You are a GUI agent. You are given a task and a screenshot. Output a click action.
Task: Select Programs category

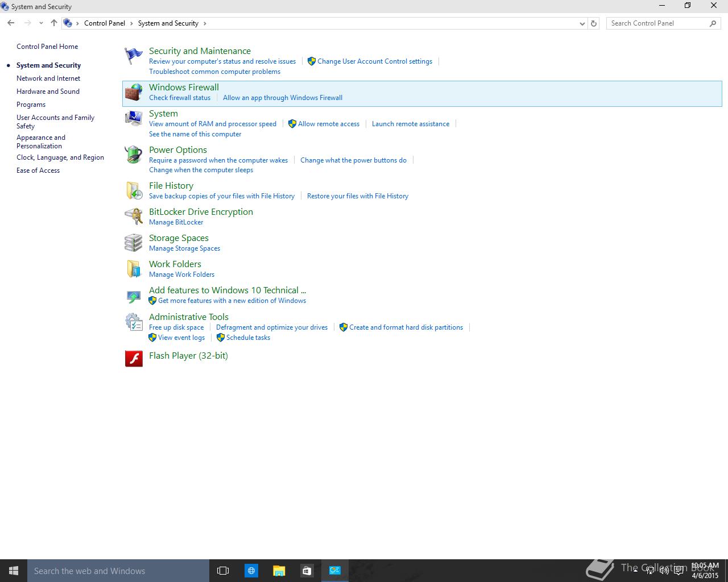pyautogui.click(x=31, y=105)
